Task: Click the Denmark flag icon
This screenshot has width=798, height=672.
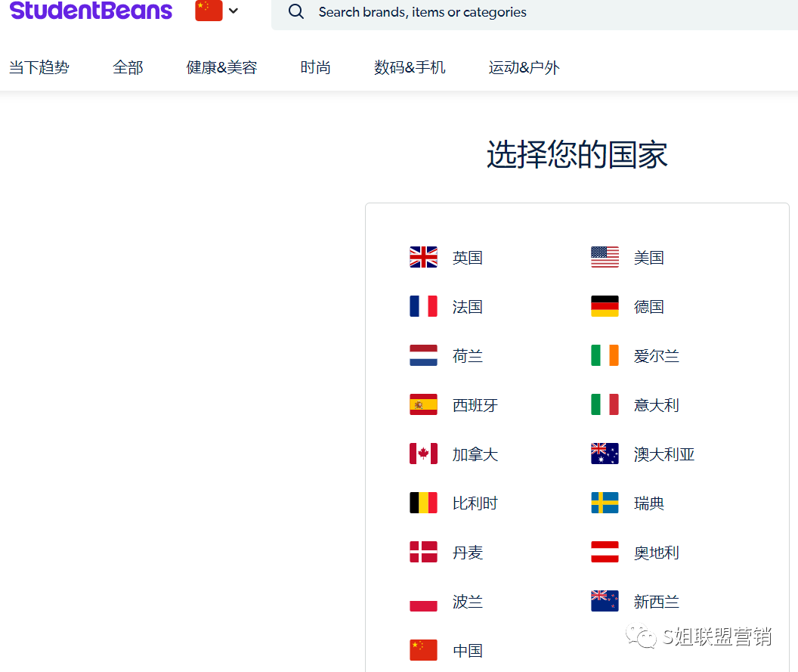Action: [x=423, y=552]
